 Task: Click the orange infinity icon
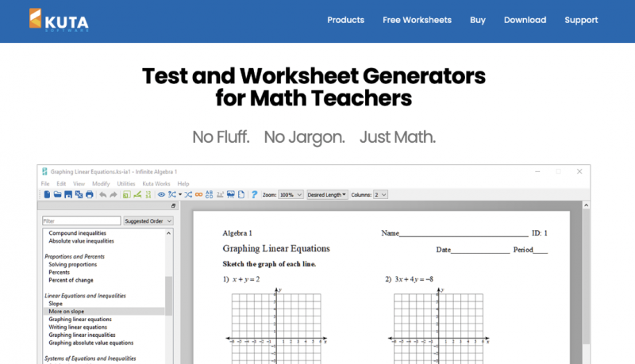[x=199, y=194]
